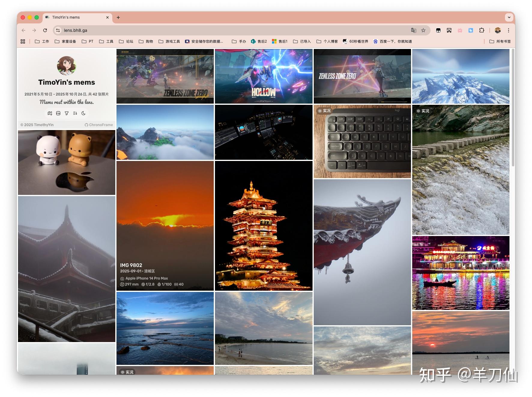
Task: Click the TimoYin's mems title heading
Action: tap(67, 82)
